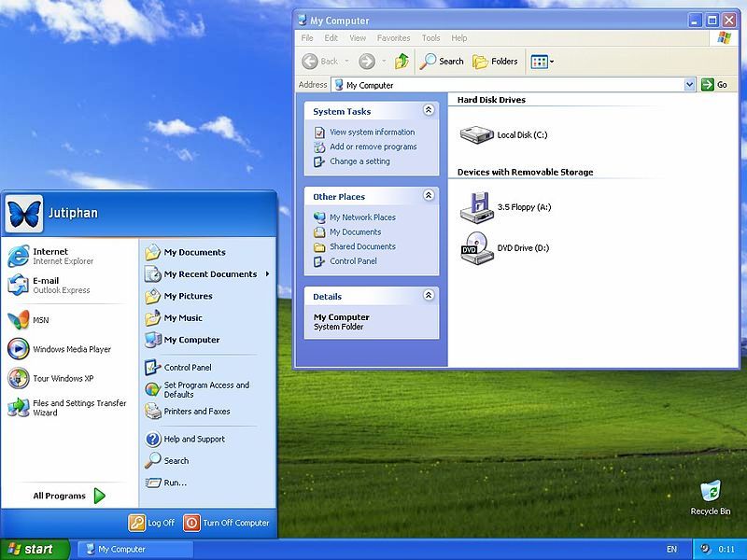Click the Jutiphan butterfly user picture
Viewport: 747px width, 560px height.
click(x=24, y=214)
